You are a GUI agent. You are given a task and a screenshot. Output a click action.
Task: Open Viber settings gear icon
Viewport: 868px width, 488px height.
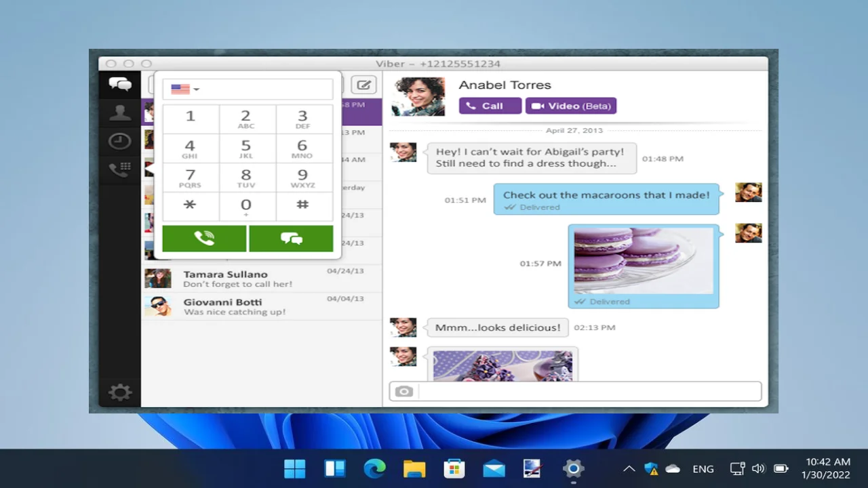coord(120,392)
